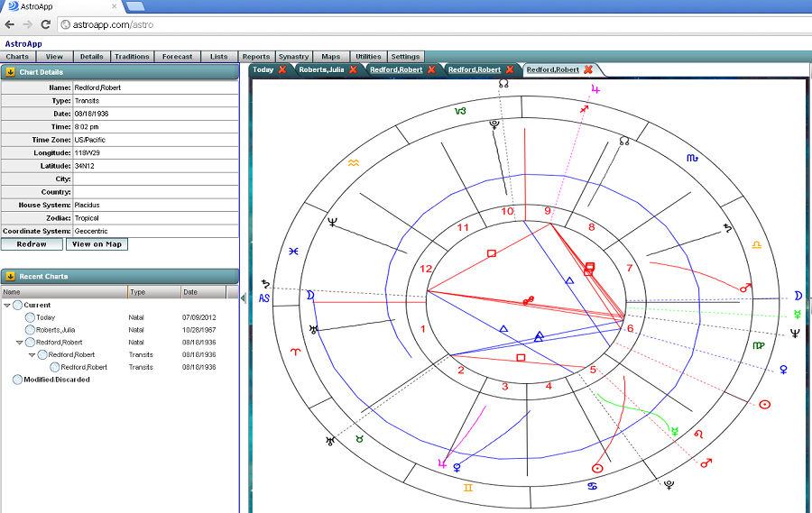Click the chart icon beside Roberts,Julia
The width and height of the screenshot is (812, 513).
coord(30,330)
